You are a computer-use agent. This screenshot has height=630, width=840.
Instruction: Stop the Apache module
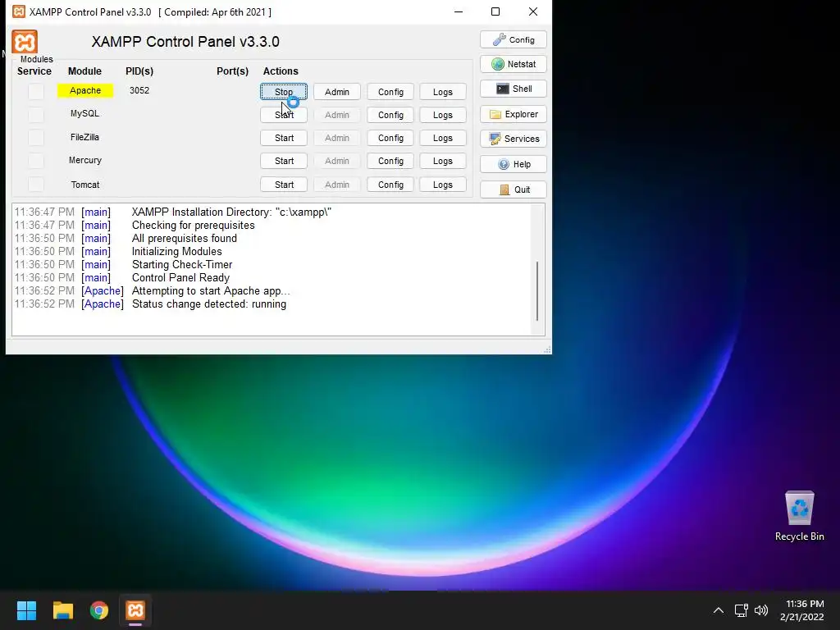click(x=284, y=92)
